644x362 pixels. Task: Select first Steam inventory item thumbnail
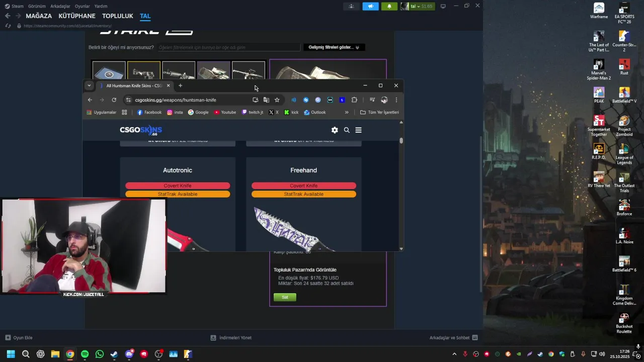click(109, 70)
